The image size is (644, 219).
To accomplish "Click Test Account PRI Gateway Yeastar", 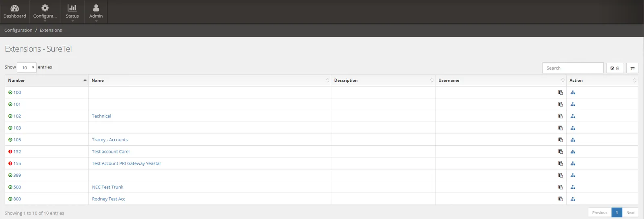I will point(126,163).
